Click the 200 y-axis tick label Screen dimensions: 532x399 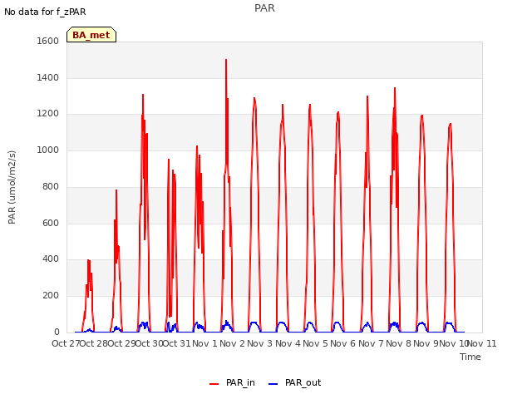[x=51, y=296]
